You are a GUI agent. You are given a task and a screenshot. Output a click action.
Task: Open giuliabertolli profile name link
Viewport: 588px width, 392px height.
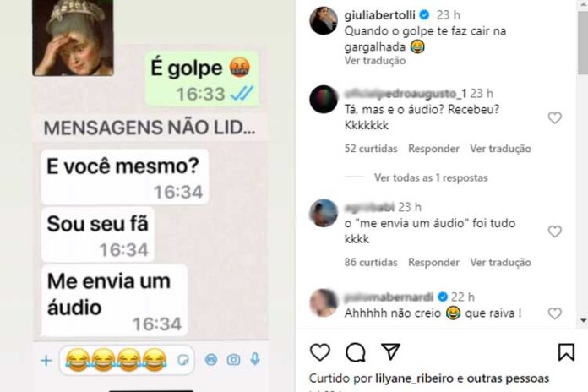[x=379, y=15]
